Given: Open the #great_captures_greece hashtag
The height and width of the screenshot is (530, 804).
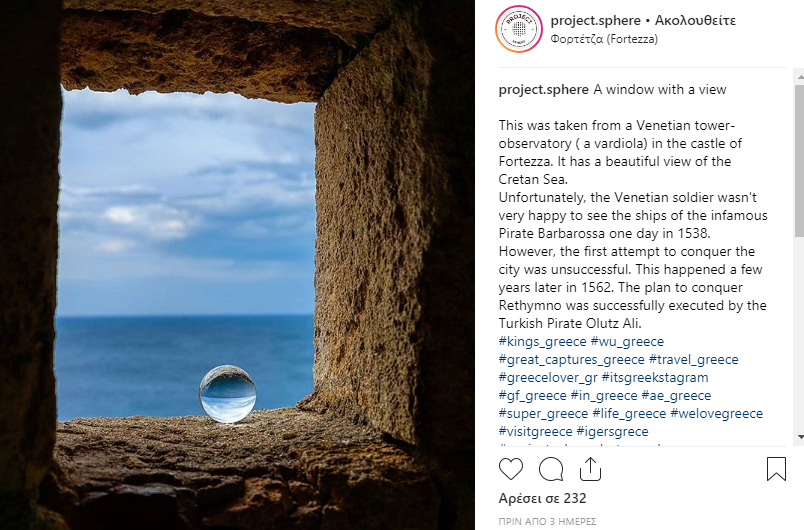Looking at the screenshot, I should pos(572,359).
